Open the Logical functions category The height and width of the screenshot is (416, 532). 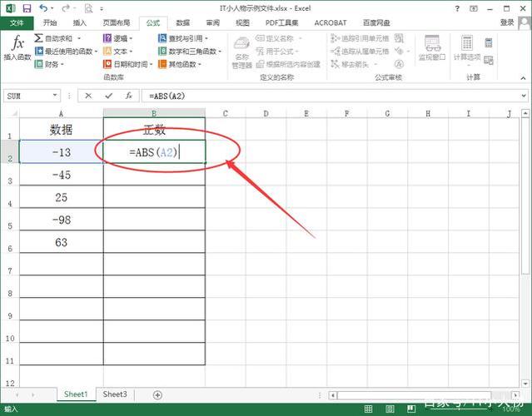(x=117, y=38)
